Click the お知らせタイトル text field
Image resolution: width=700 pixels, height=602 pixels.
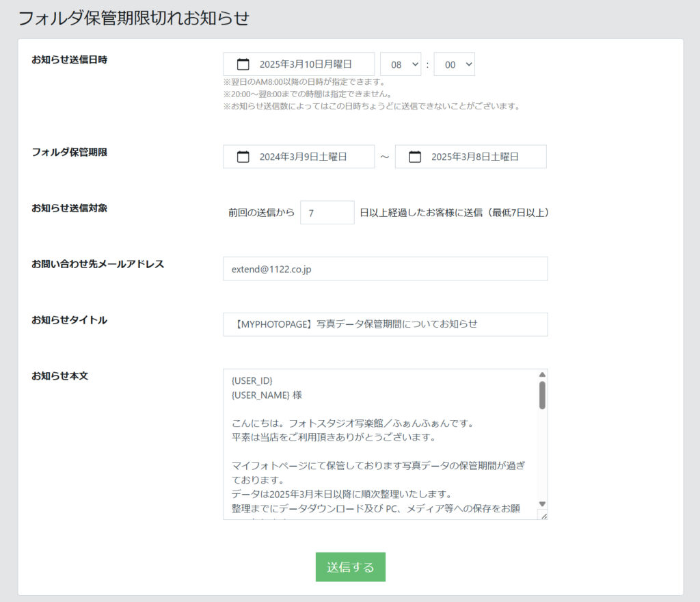tap(385, 324)
